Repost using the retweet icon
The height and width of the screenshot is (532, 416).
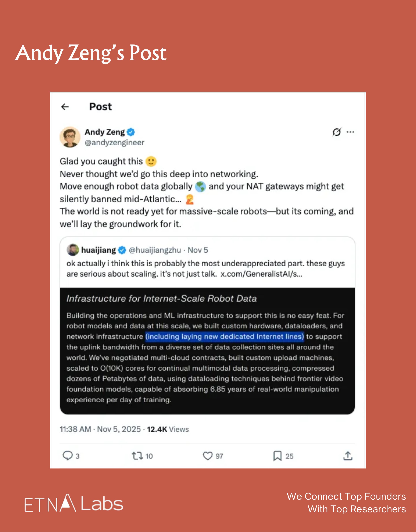point(137,456)
